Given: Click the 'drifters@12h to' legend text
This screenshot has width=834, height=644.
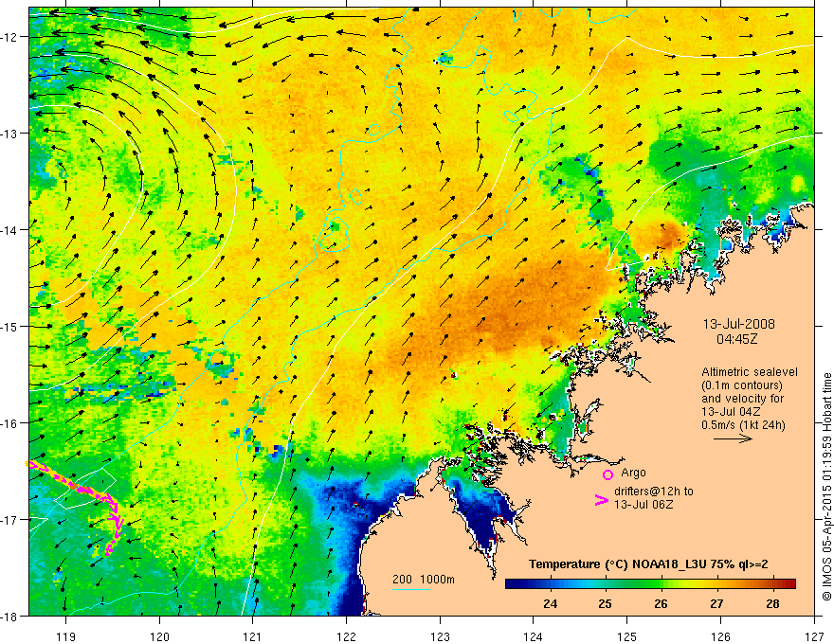Looking at the screenshot, I should click(x=654, y=492).
